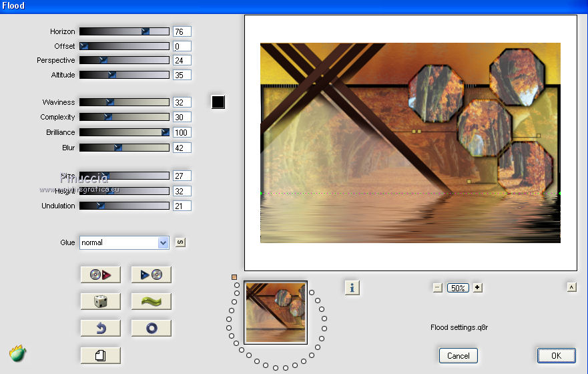Click the zoom in plus button
588x374 pixels.
click(477, 288)
